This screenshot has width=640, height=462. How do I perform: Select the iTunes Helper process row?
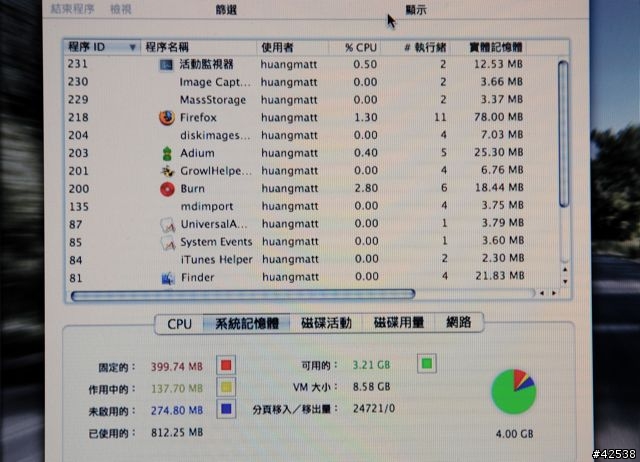tap(310, 260)
